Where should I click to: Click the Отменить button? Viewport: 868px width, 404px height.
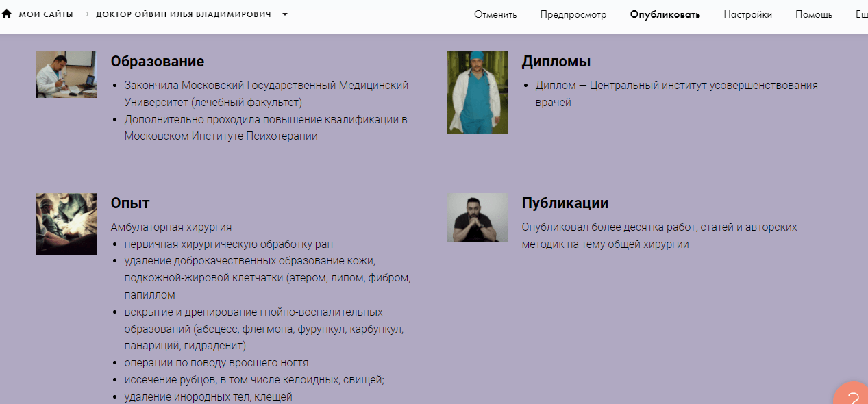[x=495, y=13]
